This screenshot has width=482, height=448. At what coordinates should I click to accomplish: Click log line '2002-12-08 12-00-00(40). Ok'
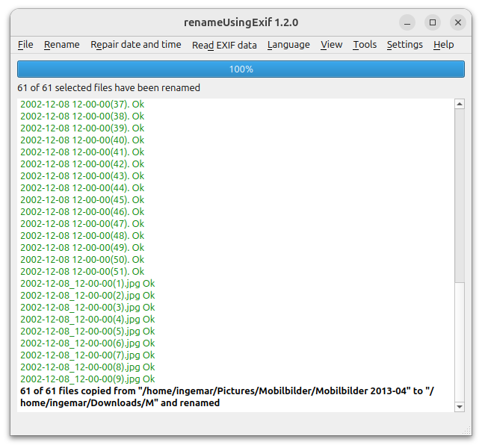(x=82, y=140)
